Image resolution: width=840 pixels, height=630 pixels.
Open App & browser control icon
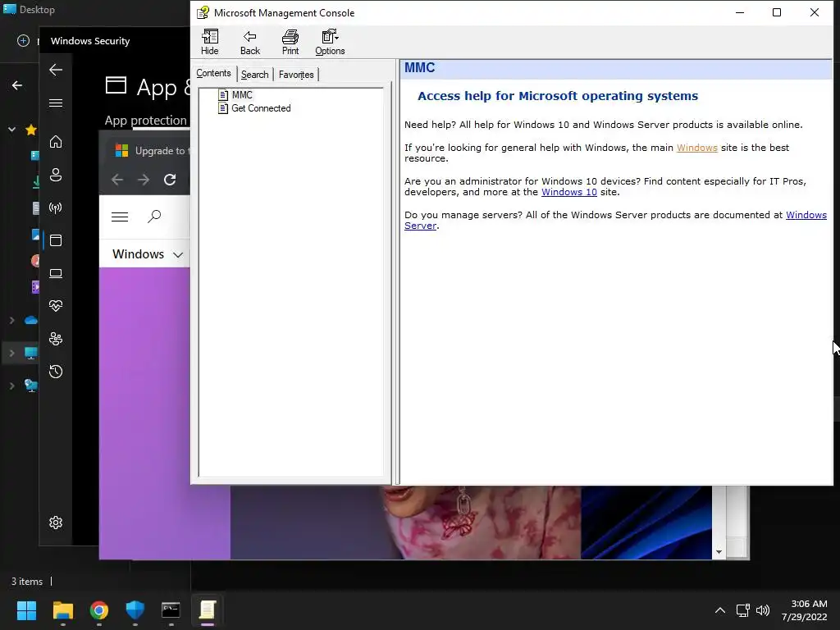click(56, 240)
